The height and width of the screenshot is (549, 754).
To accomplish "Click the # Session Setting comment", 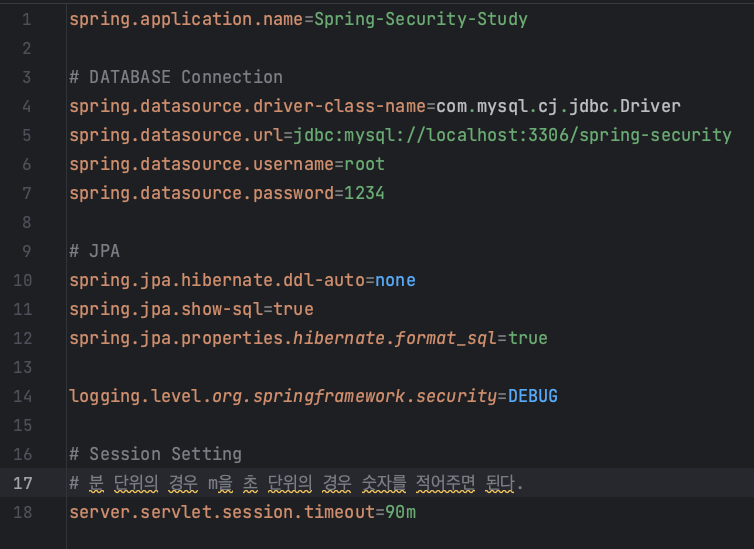I will pos(156,454).
